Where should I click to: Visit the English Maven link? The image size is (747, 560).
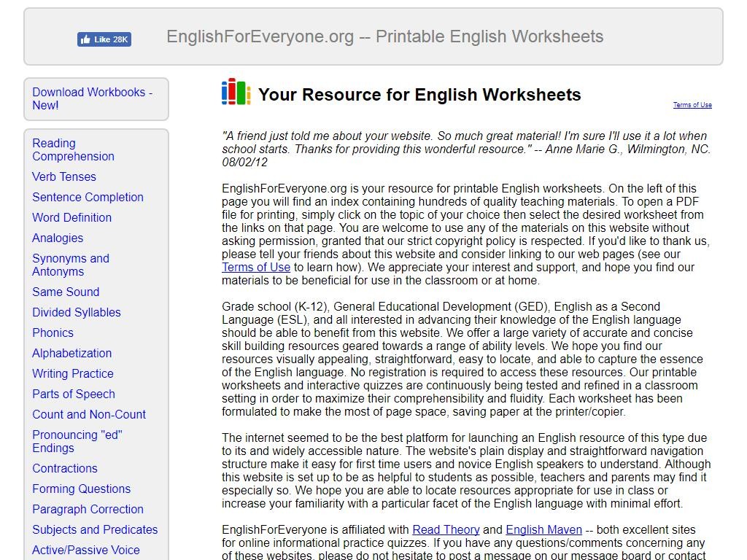543,530
